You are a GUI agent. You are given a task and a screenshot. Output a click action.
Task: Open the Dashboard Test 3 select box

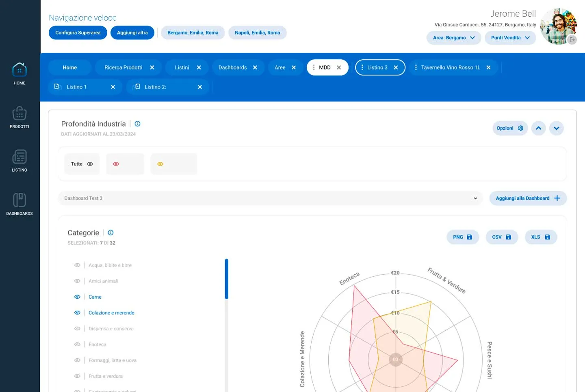270,198
